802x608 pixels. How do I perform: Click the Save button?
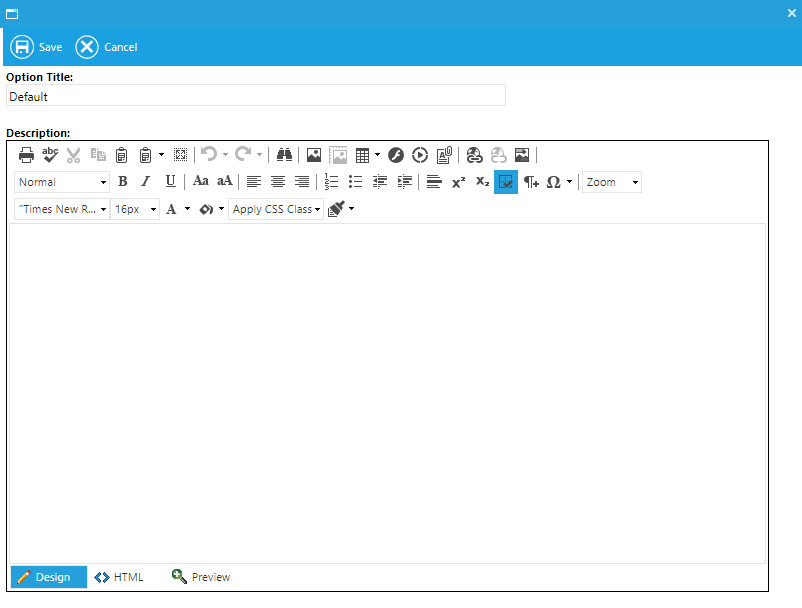36,47
